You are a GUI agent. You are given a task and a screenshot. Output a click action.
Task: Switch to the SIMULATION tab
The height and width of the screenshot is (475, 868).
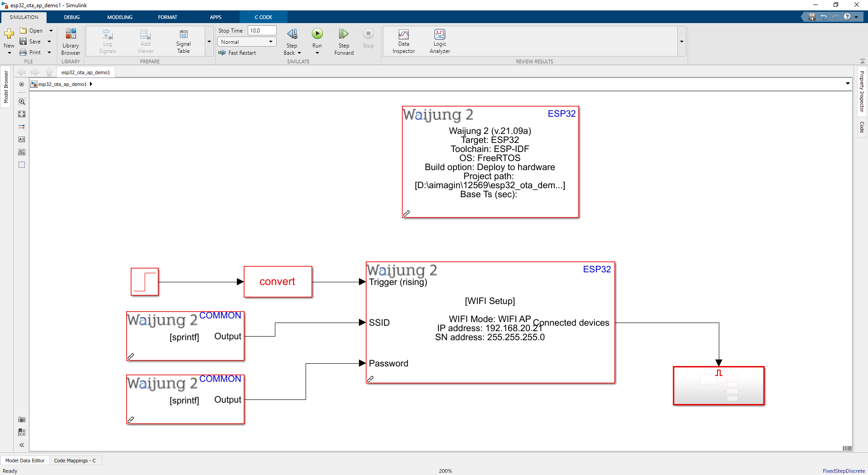(x=24, y=17)
